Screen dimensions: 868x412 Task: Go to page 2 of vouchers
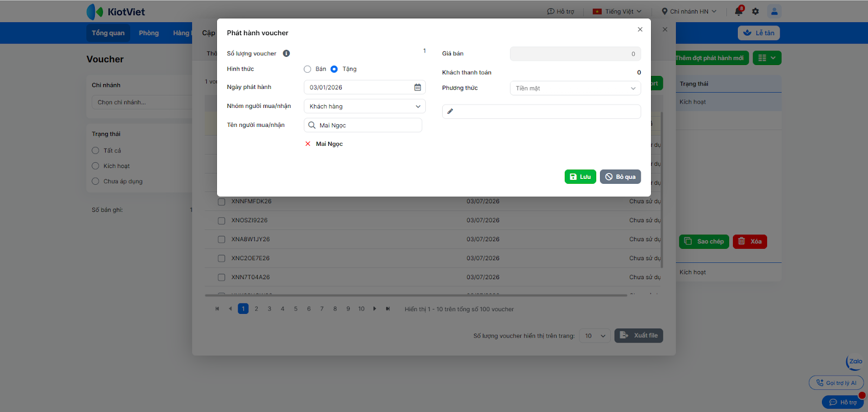pyautogui.click(x=257, y=309)
